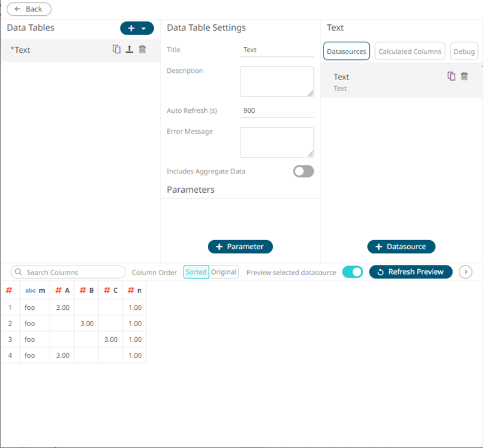This screenshot has height=448, width=483.
Task: Switch to the Calculated Columns tab
Action: (410, 52)
